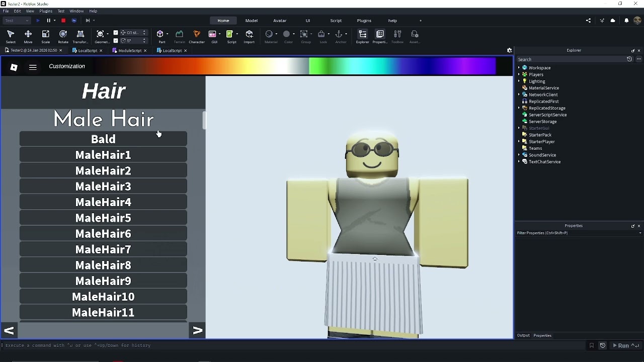Open the Toolbox panel
Screen dimensions: 644x362
click(x=397, y=36)
